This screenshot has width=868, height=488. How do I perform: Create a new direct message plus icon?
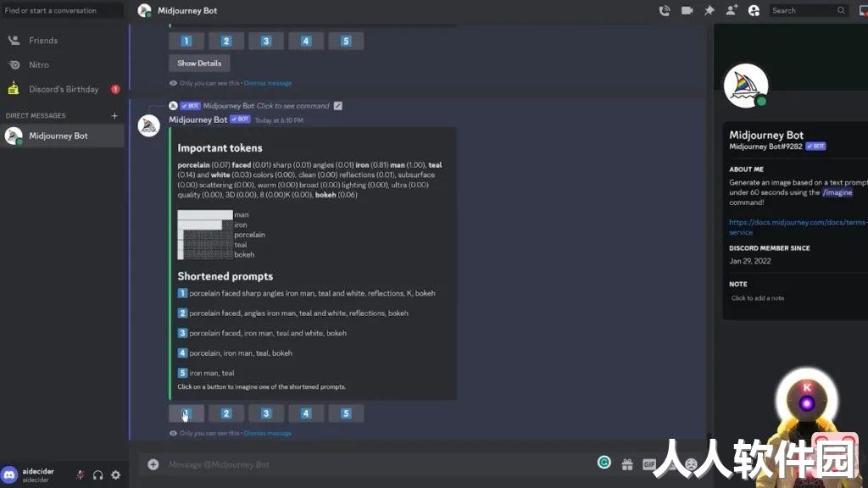(x=114, y=115)
